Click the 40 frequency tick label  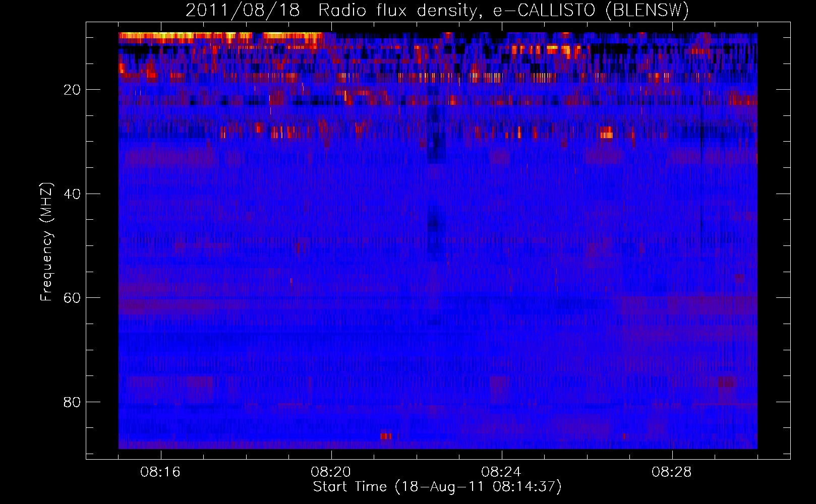tap(73, 194)
